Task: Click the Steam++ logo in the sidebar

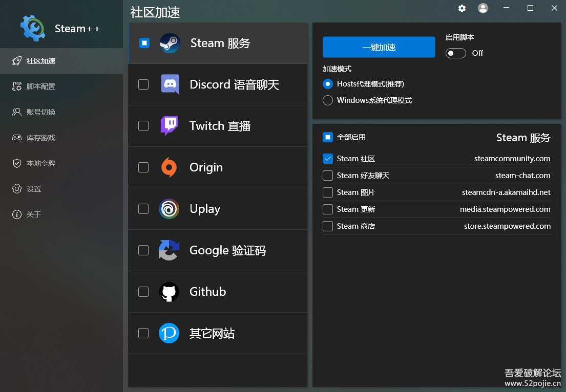Action: pos(32,28)
